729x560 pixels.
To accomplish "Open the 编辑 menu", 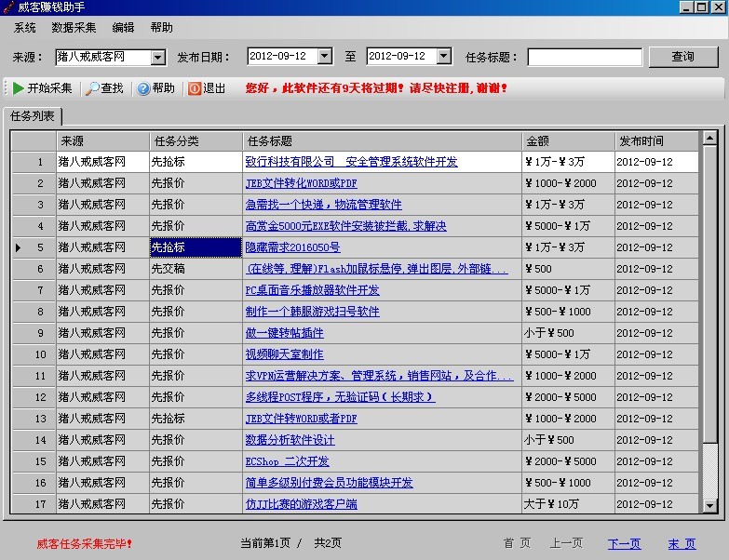I will [123, 28].
